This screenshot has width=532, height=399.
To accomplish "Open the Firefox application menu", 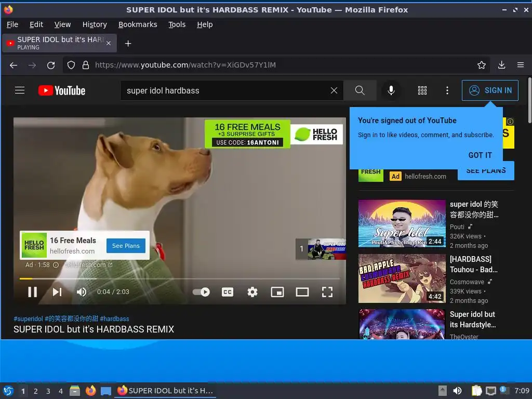I will point(521,65).
